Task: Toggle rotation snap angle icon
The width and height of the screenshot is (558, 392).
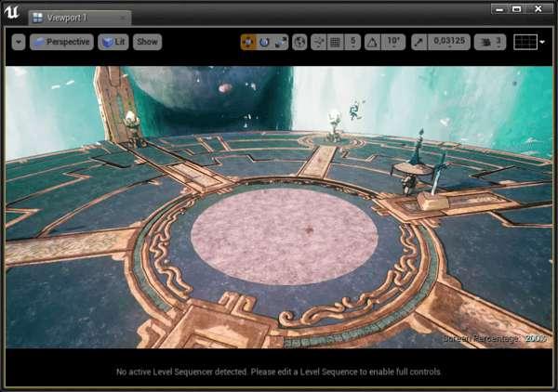Action: point(372,43)
